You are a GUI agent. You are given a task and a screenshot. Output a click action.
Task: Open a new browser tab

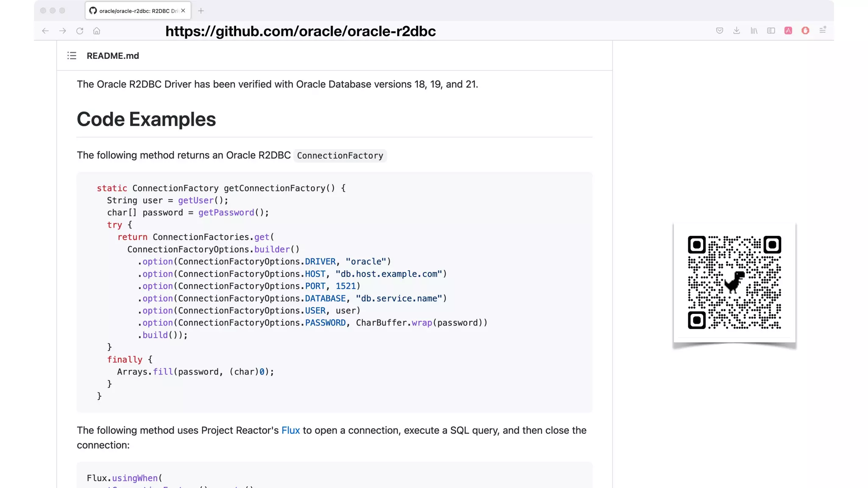(201, 11)
